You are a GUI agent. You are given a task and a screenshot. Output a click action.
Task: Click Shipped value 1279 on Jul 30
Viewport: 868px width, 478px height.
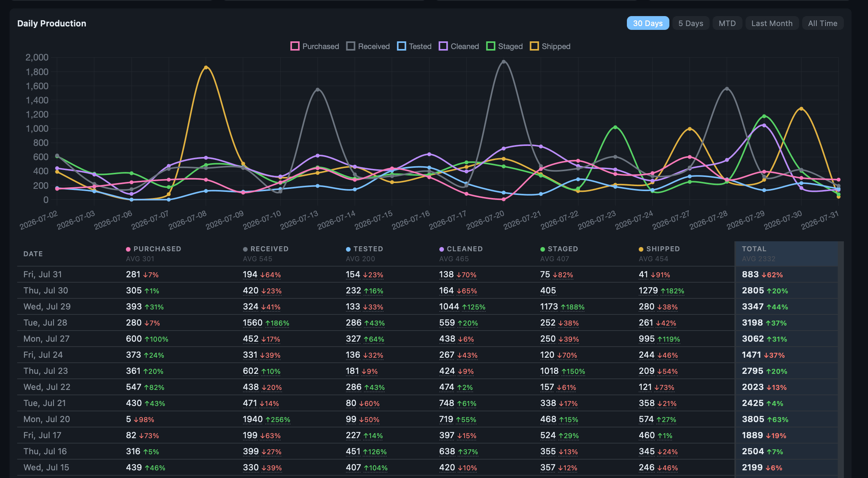point(648,291)
